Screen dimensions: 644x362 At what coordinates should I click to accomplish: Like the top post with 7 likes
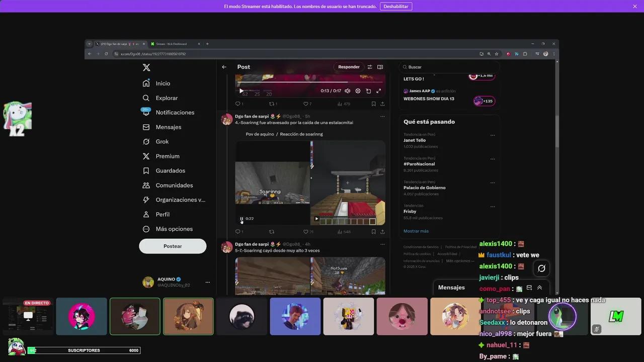(307, 104)
